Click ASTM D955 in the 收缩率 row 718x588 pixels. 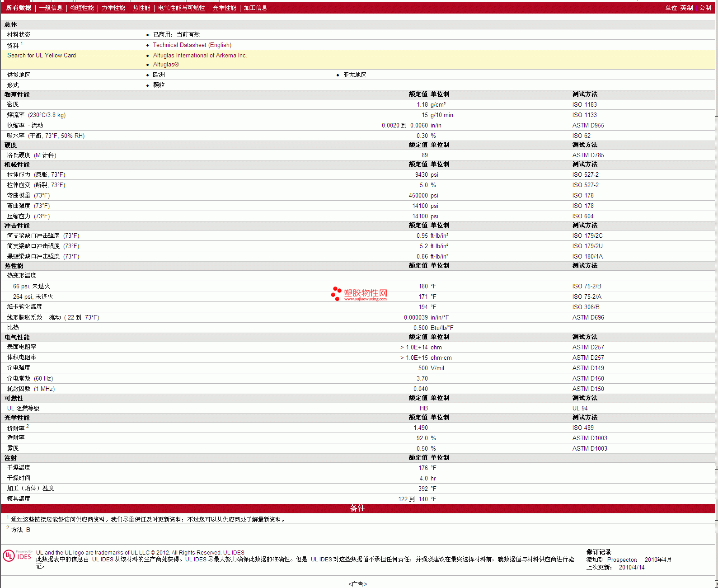(x=588, y=125)
